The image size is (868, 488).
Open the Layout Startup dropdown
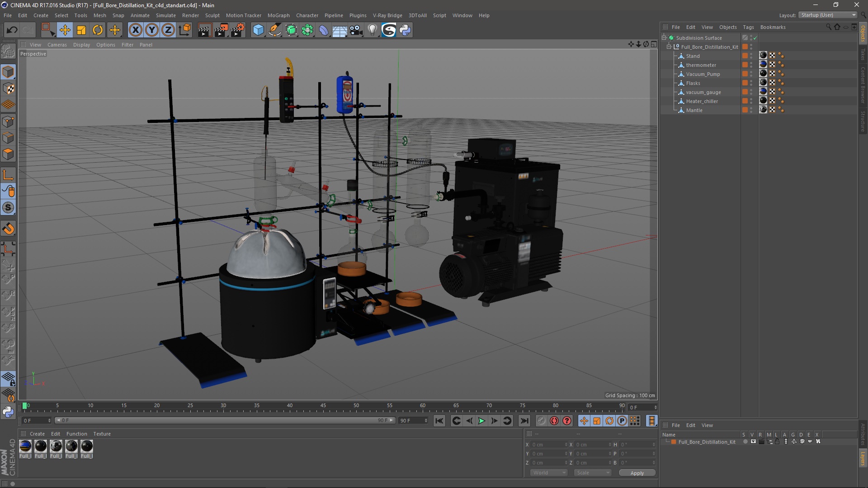pos(828,15)
